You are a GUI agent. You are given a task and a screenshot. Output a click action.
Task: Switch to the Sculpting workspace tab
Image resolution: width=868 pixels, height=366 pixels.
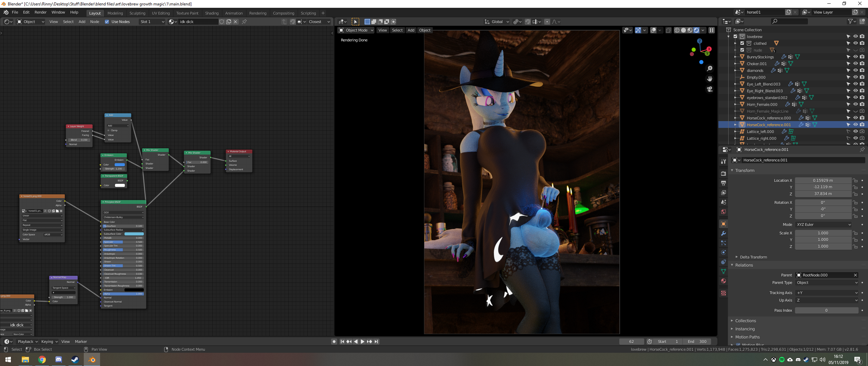pos(137,13)
